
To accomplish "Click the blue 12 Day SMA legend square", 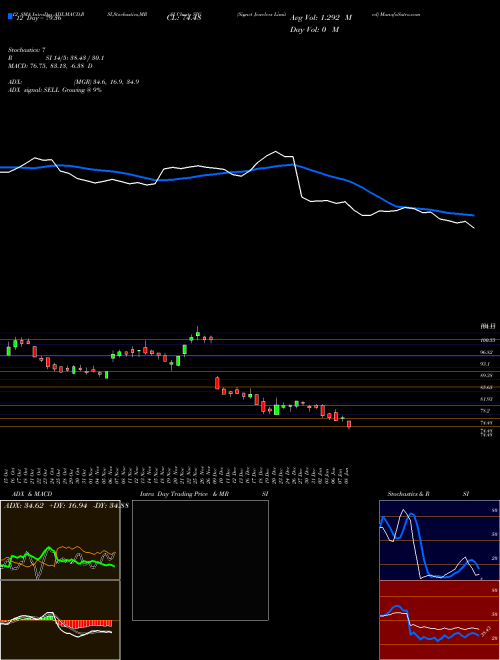I will tap(10, 16).
